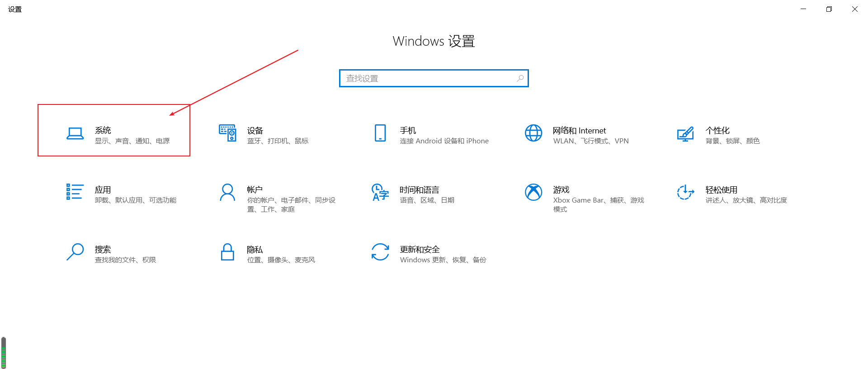Click the 更新和安全 refresh arrows icon
Viewport: 868px width, 369px height.
[x=380, y=252]
